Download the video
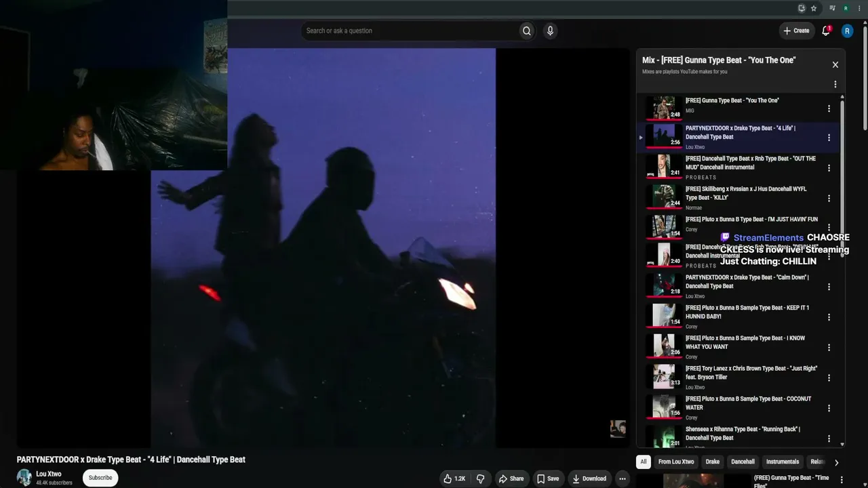 (589, 479)
